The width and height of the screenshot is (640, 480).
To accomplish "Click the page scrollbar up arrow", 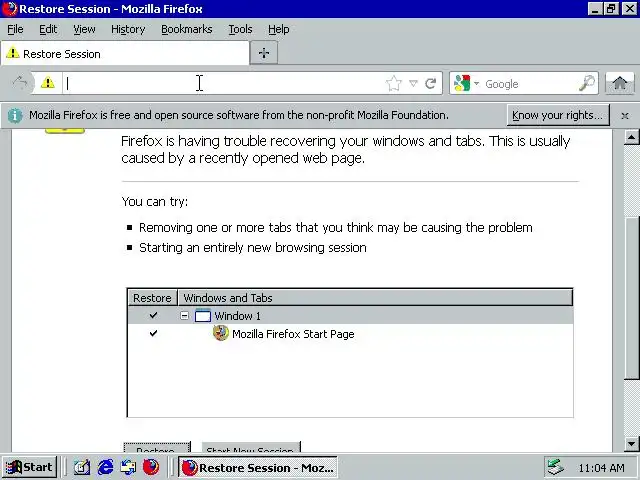I will 631,137.
